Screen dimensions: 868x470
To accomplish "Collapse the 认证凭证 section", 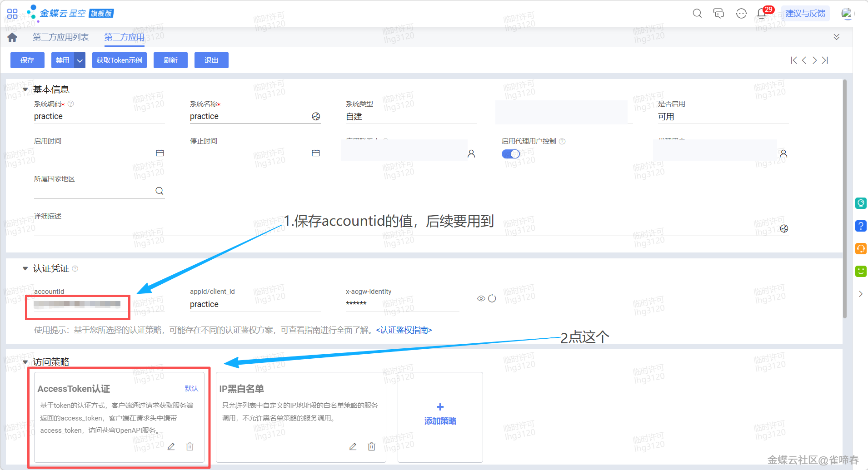I will click(x=25, y=269).
